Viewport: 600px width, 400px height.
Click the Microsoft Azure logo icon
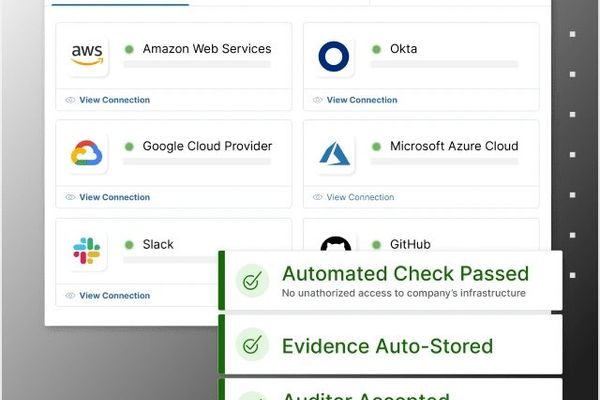pos(334,153)
